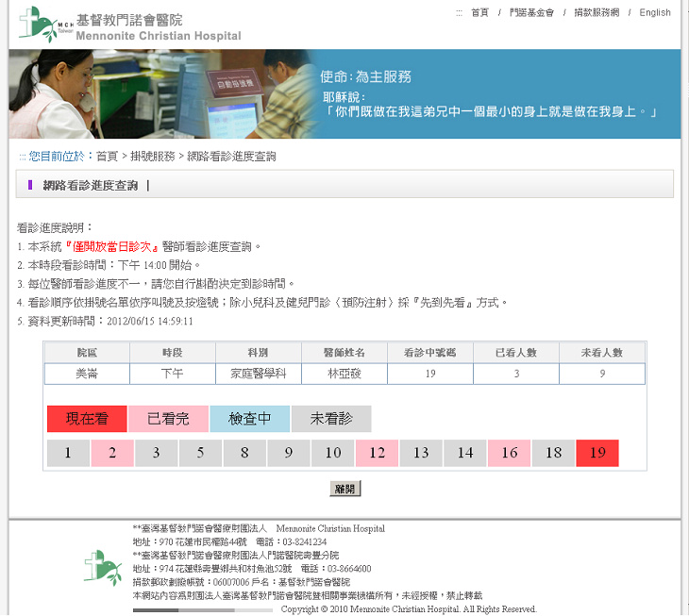Click the footer copyright line
This screenshot has width=689, height=616.
pyautogui.click(x=409, y=609)
